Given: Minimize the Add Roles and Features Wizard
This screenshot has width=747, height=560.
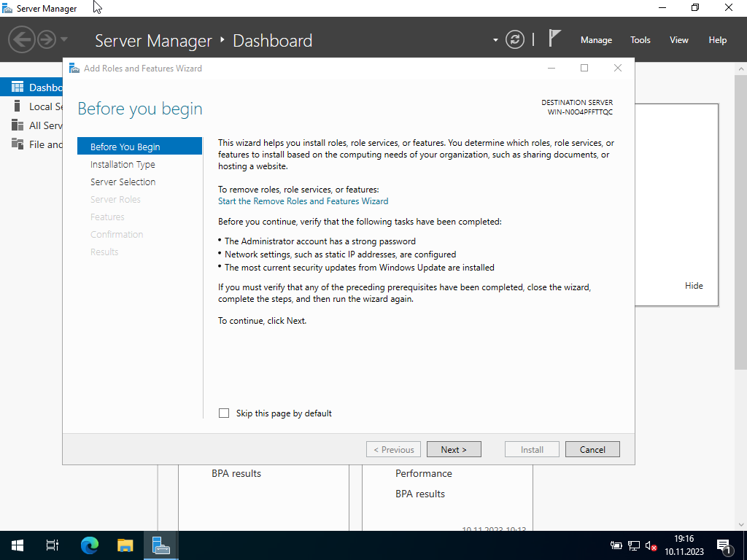Looking at the screenshot, I should 551,68.
